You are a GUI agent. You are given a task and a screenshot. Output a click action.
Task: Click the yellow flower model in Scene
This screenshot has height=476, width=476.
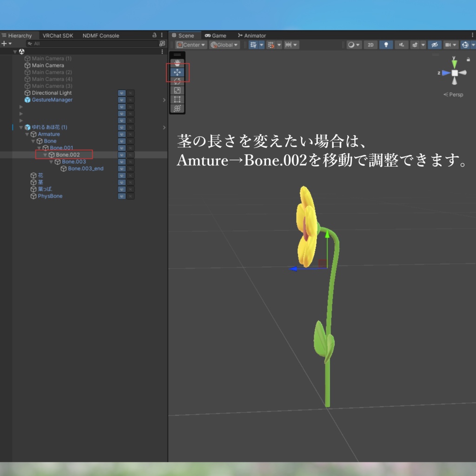(306, 227)
